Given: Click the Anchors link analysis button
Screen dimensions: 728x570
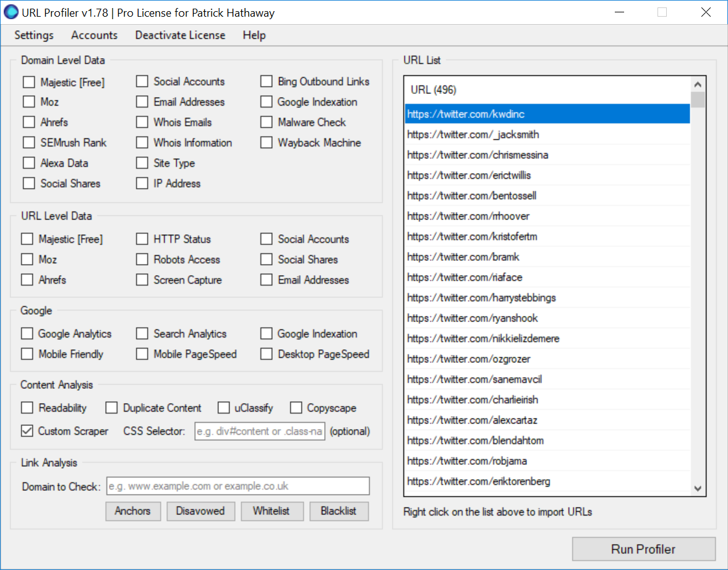Looking at the screenshot, I should (x=132, y=511).
